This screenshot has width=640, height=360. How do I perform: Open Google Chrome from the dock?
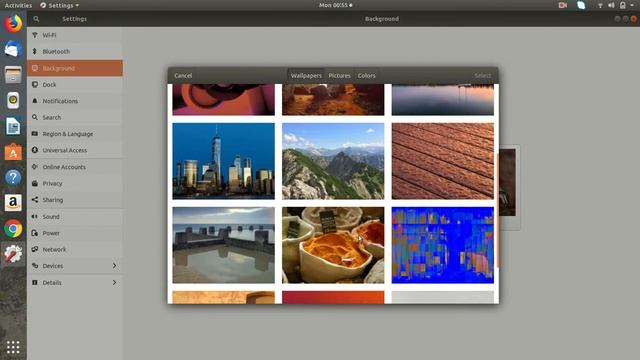tap(13, 229)
